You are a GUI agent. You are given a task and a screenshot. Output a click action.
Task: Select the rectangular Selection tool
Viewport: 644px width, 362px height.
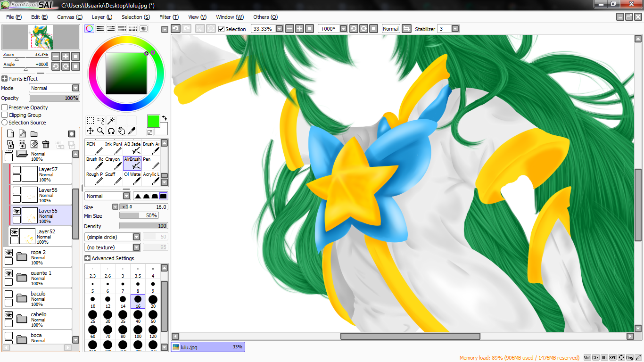click(91, 121)
